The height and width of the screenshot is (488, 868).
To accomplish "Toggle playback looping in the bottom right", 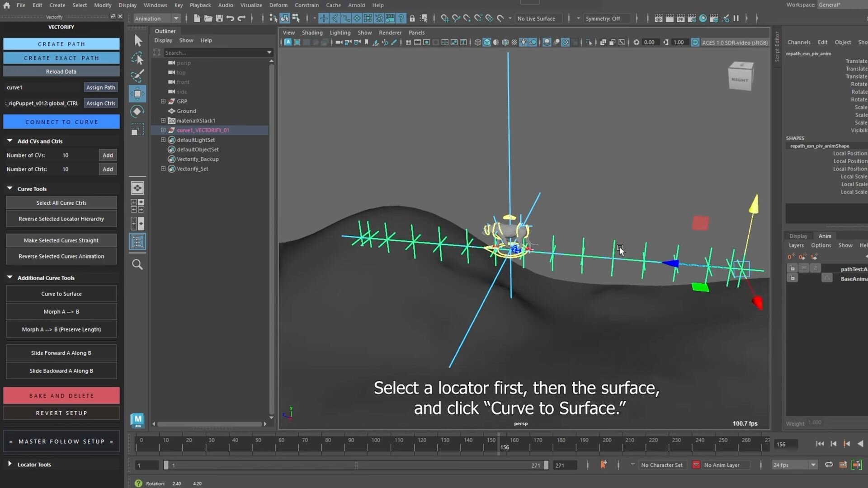I will point(829,465).
